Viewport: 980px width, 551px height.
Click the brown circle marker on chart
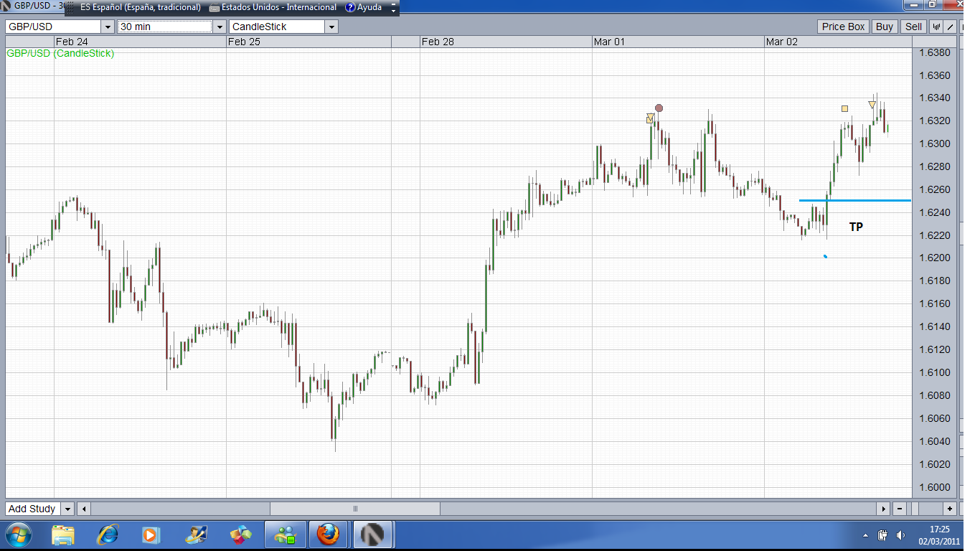coord(659,108)
